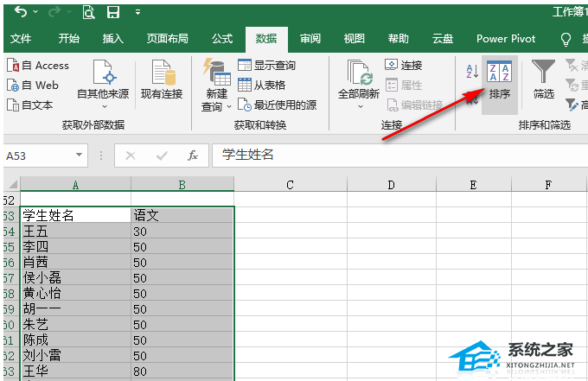Select column C header
The width and height of the screenshot is (588, 381).
pyautogui.click(x=291, y=185)
